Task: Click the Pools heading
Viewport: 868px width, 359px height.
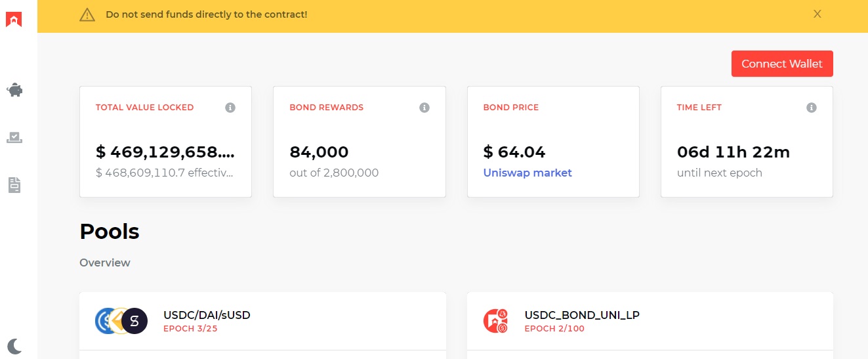Action: click(x=110, y=232)
